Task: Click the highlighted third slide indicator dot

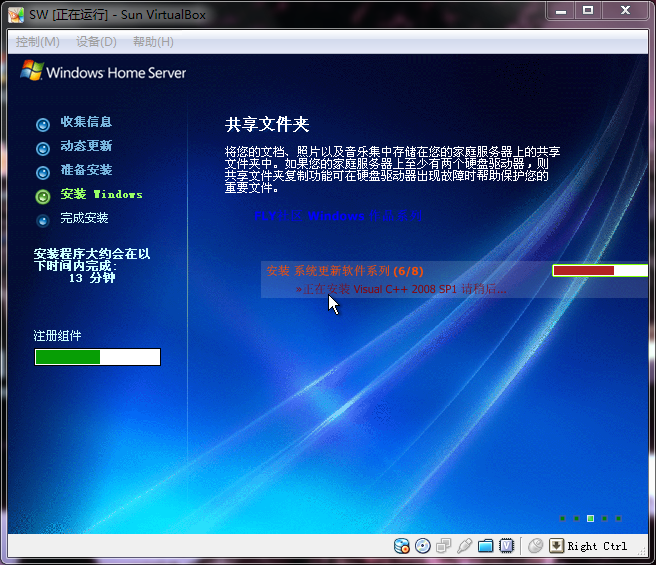Action: coord(590,519)
